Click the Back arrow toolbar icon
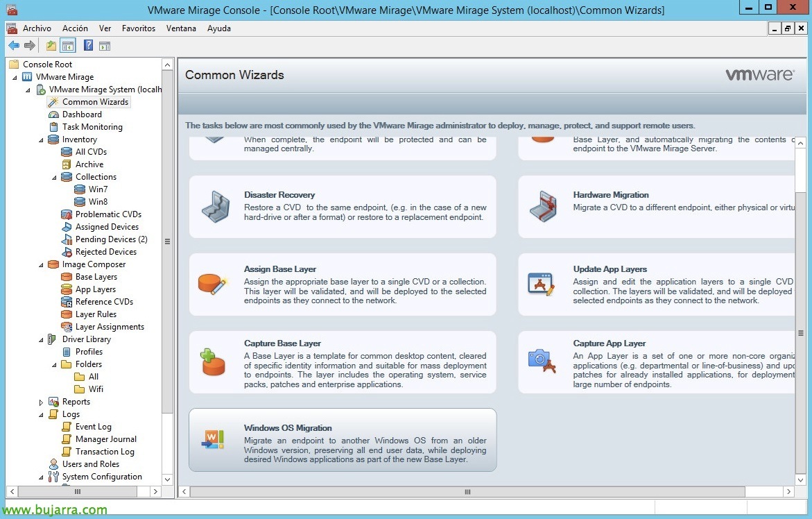812x519 pixels. 14,46
